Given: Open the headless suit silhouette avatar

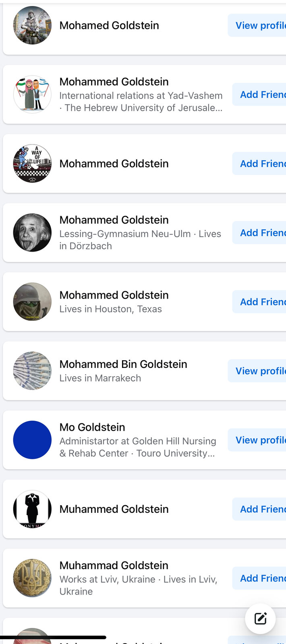Looking at the screenshot, I should (32, 509).
